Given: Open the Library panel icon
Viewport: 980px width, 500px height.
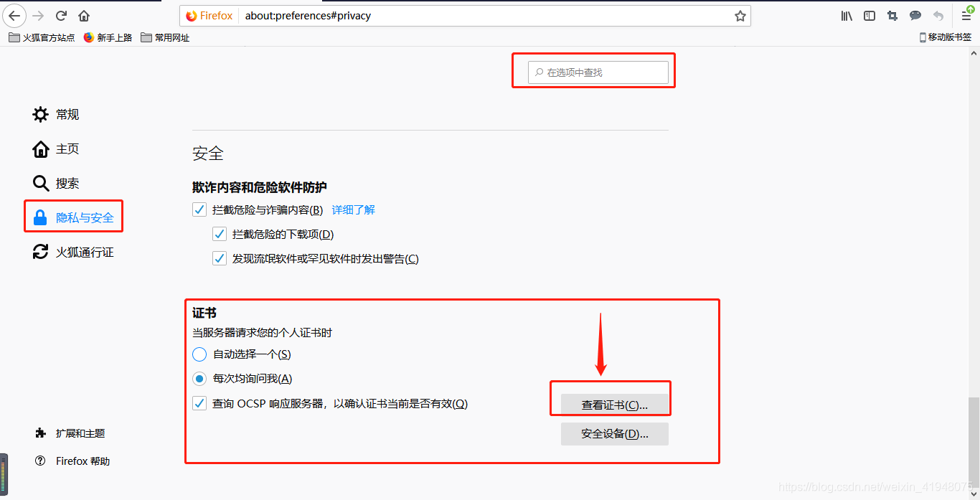Looking at the screenshot, I should tap(847, 16).
